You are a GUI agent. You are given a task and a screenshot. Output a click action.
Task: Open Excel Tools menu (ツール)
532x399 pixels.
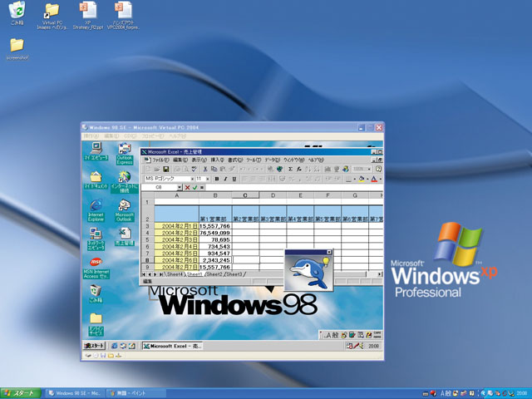click(254, 160)
